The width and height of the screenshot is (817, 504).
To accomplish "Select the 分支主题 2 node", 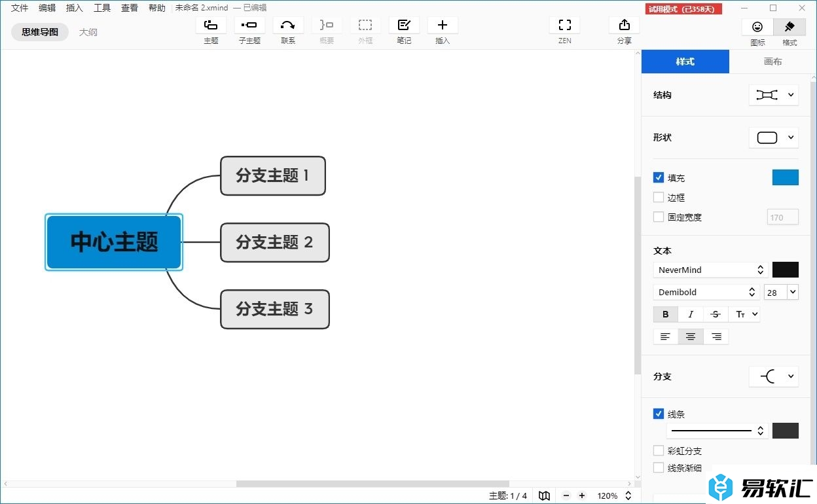I will [275, 242].
